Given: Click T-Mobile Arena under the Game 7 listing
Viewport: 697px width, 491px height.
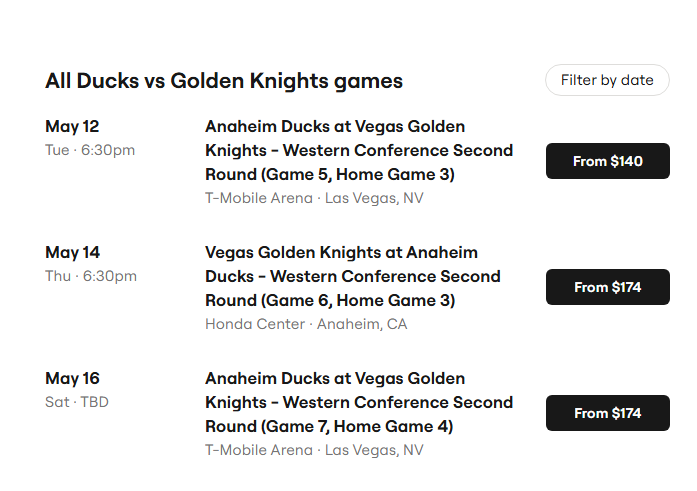Looking at the screenshot, I should (259, 450).
